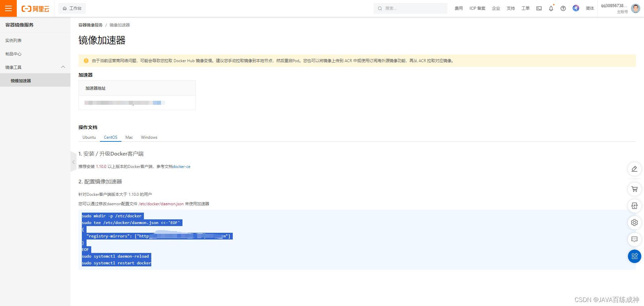The height and width of the screenshot is (306, 644).
Task: Click account name qq30856738
Action: [614, 6]
